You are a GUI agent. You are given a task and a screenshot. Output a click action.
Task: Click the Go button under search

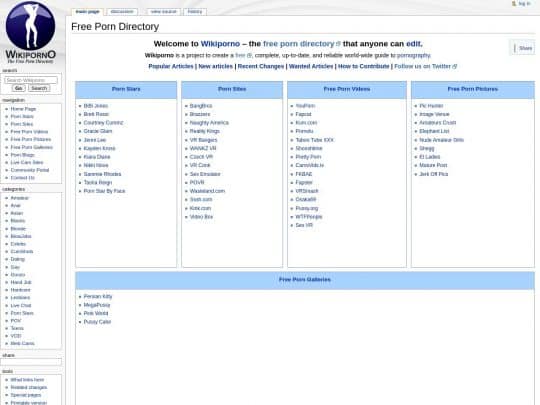pos(19,88)
